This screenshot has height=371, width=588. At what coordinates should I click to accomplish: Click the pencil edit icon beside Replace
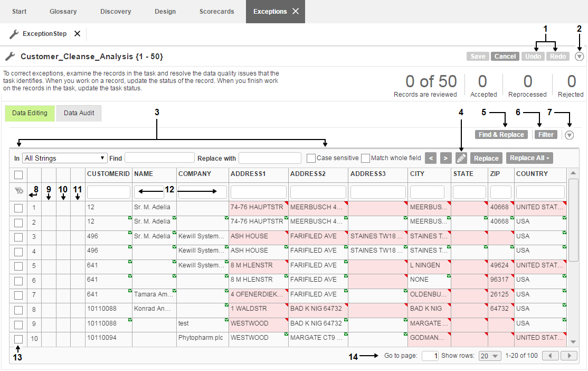(x=461, y=158)
